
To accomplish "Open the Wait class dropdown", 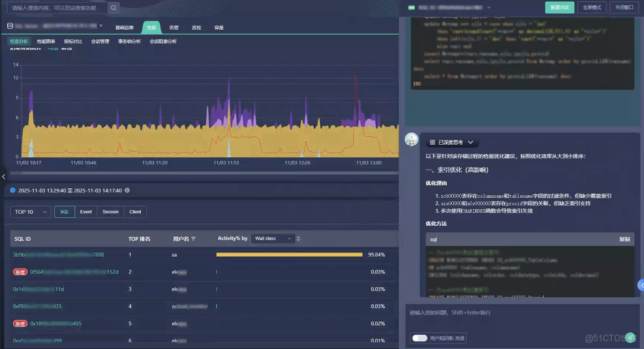I will (273, 238).
